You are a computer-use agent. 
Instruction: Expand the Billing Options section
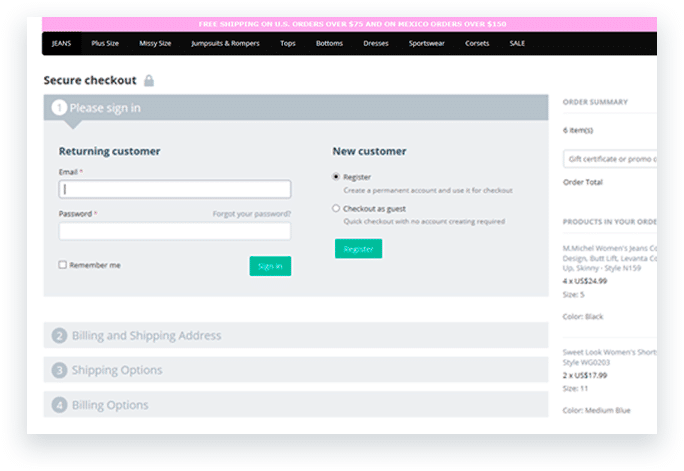tap(110, 405)
